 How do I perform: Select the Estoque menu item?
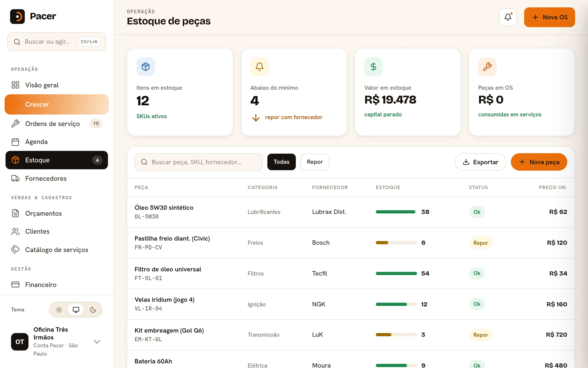[57, 160]
